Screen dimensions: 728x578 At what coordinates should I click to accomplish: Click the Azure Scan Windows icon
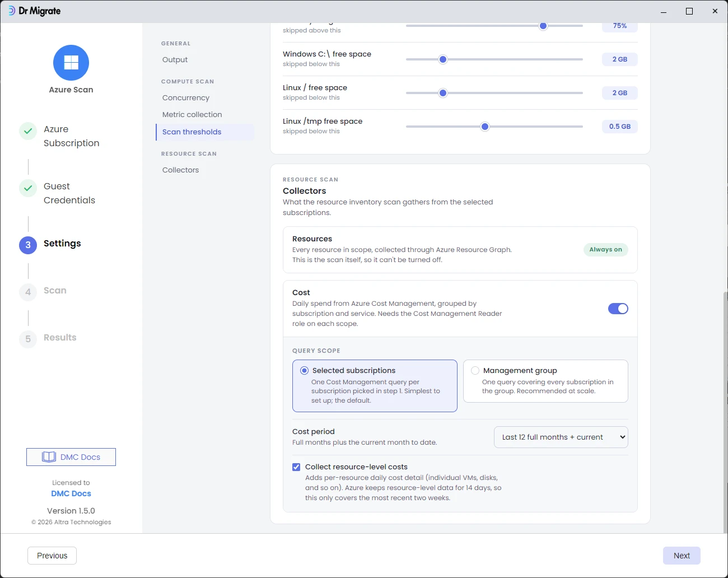click(x=71, y=63)
